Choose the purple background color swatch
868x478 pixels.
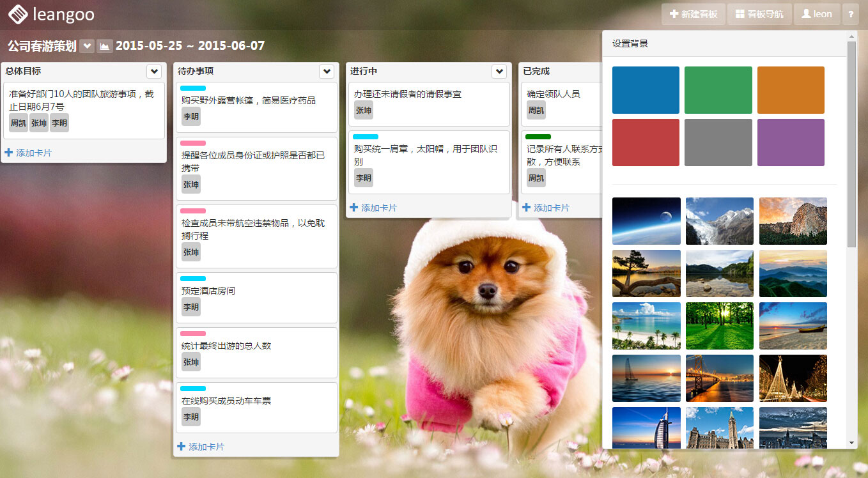pos(791,143)
